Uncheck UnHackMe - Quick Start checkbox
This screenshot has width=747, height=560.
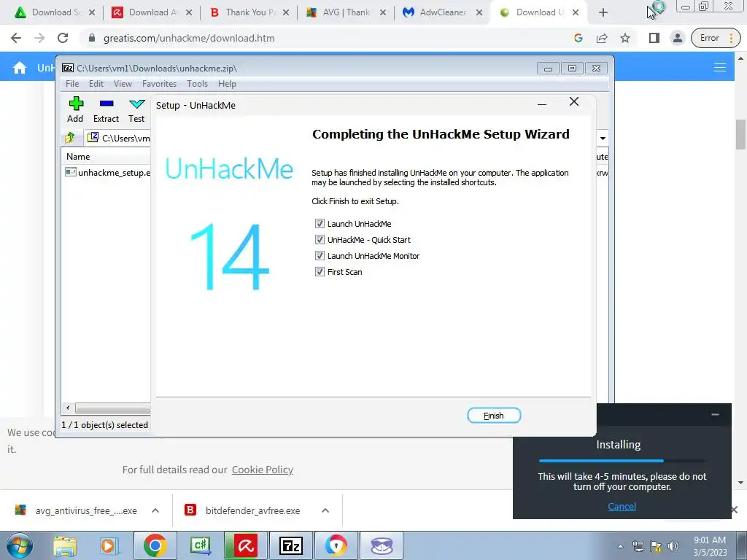tap(320, 239)
